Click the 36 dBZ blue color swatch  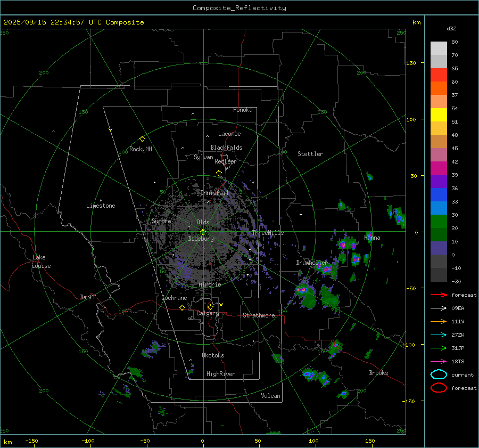439,194
